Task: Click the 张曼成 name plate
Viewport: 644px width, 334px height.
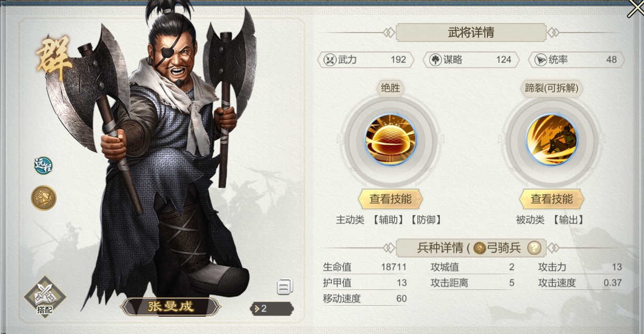Action: point(171,307)
